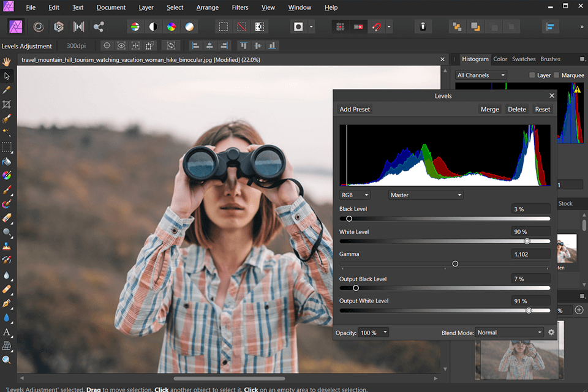This screenshot has width=588, height=392.
Task: Select the Flood Fill bucket tool
Action: pyautogui.click(x=7, y=161)
